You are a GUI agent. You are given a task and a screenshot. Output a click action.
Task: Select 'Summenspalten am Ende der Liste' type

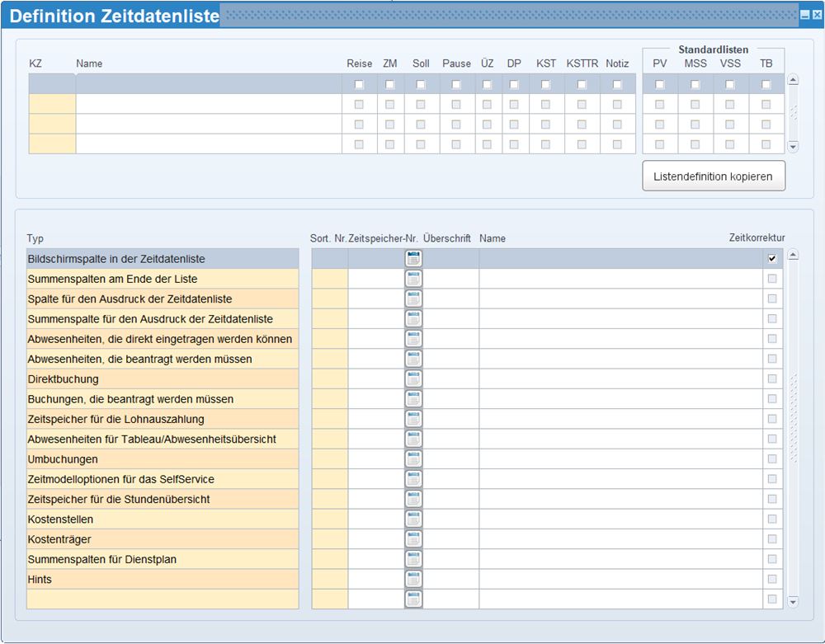[163, 279]
